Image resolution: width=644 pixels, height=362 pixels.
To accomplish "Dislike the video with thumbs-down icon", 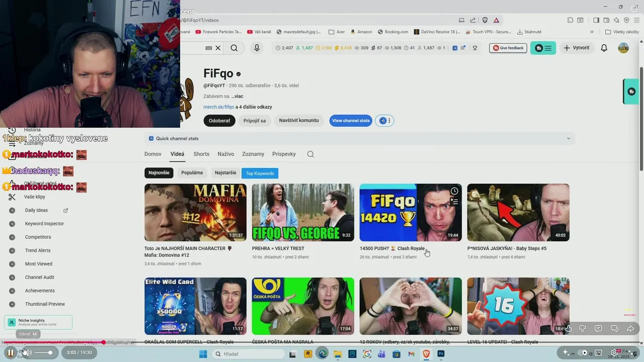I will point(583,329).
